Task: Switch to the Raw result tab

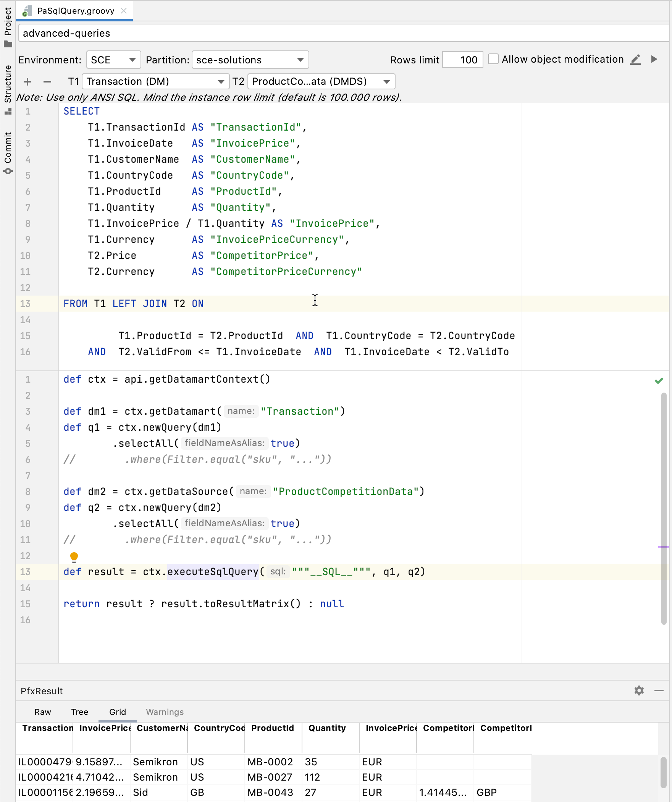Action: 43,712
